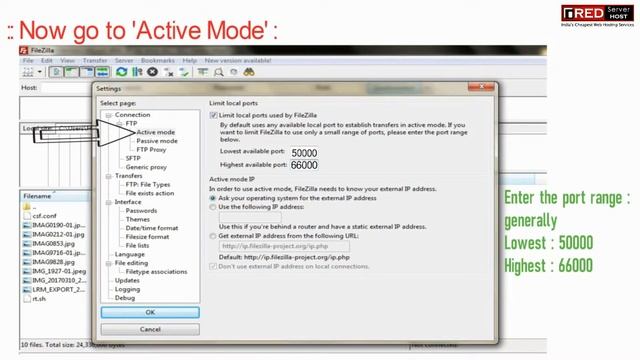Screen dimensions: 640x360
Task: Toggle the message log view icon
Action: point(56,72)
